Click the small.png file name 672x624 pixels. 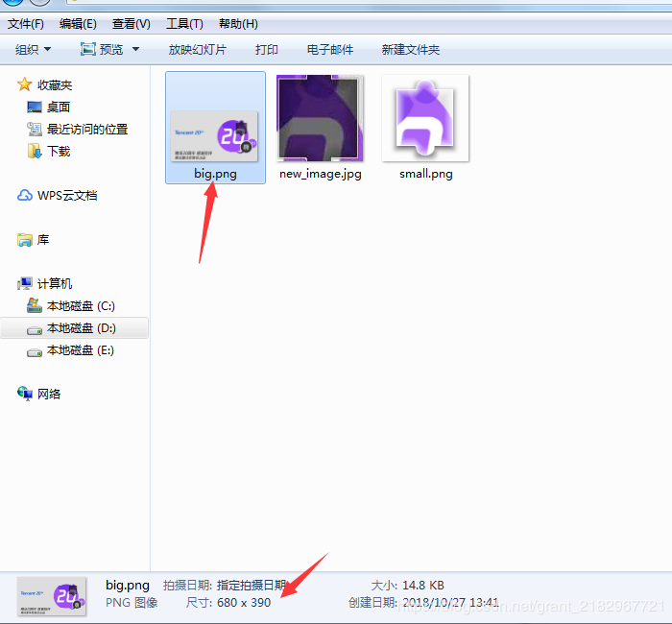click(x=426, y=174)
